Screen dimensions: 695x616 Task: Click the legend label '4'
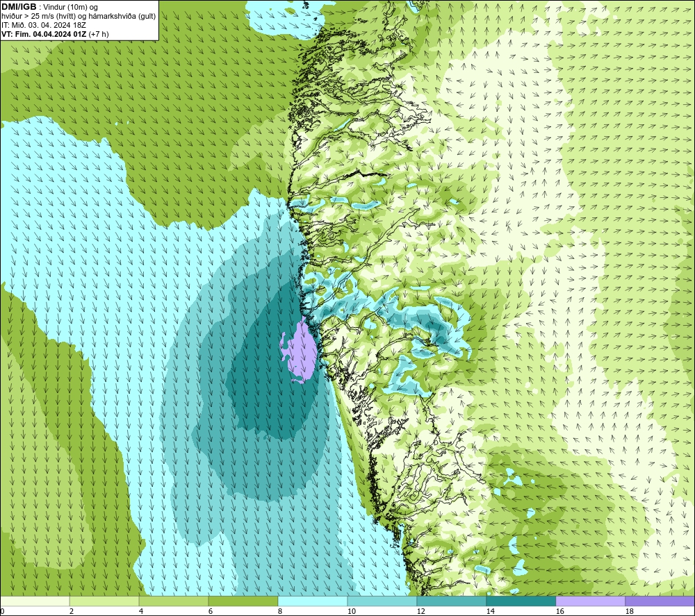point(141,611)
